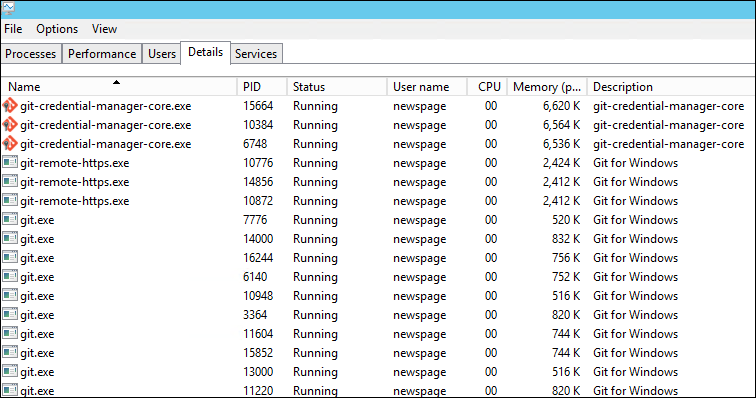Select memory value 6,564 K
This screenshot has width=756, height=398.
click(561, 124)
